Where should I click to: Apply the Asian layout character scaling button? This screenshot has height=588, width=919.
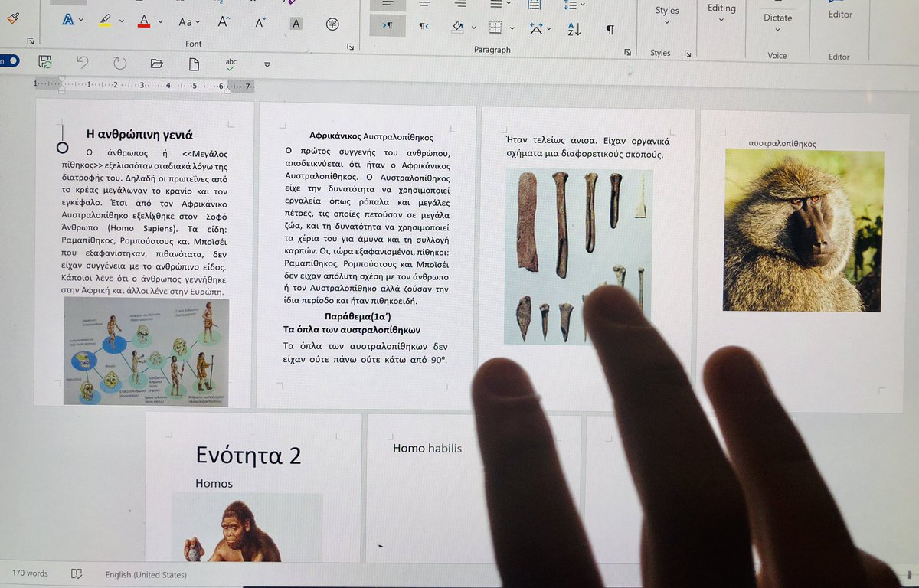pyautogui.click(x=536, y=28)
